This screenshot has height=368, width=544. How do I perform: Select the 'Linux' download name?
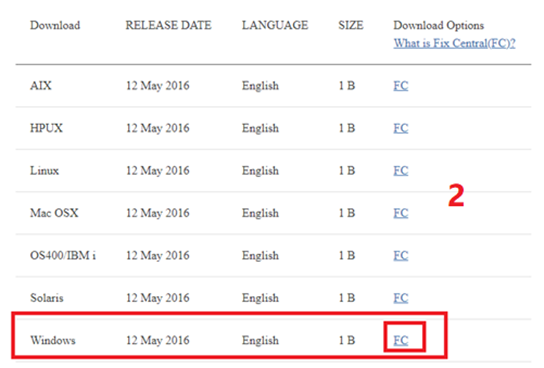click(44, 170)
